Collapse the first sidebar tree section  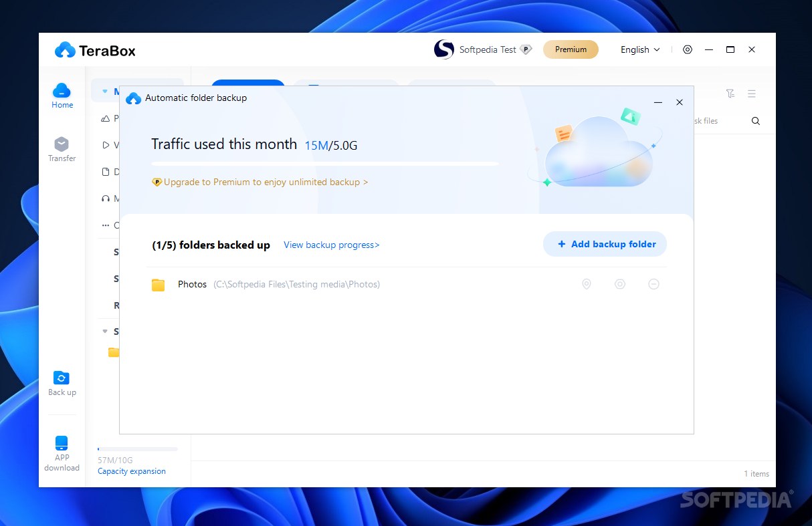104,92
